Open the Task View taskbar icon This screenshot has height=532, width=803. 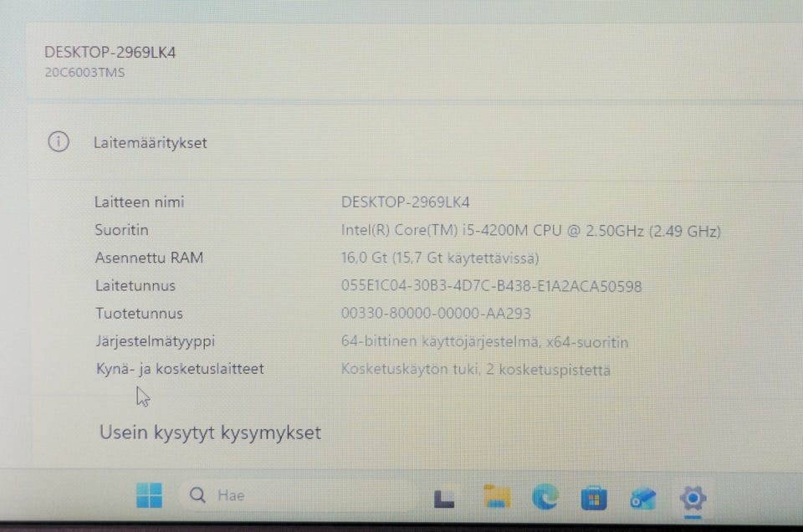[x=444, y=499]
